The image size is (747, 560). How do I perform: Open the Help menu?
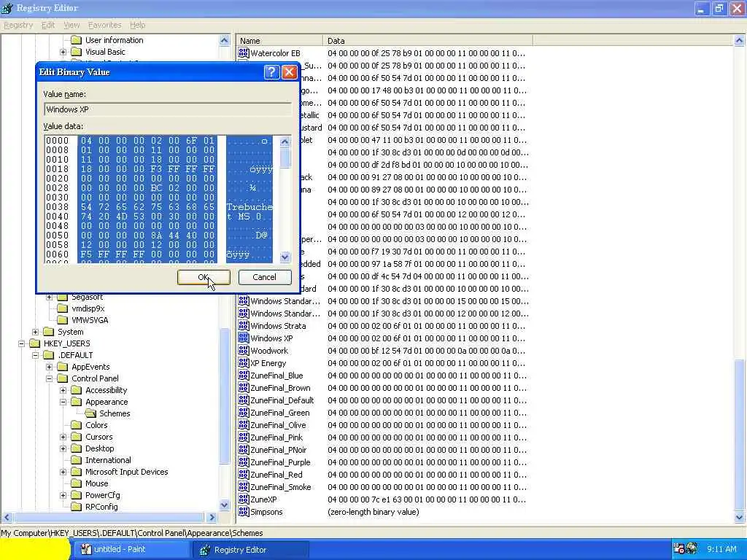[x=138, y=25]
